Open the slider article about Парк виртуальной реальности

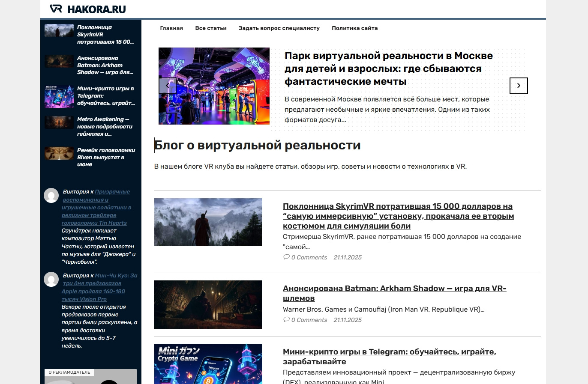[389, 68]
